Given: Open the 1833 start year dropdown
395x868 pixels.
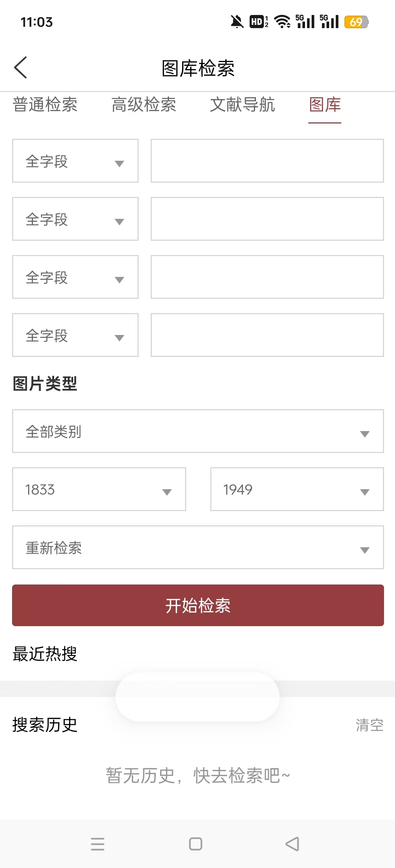Looking at the screenshot, I should (x=99, y=489).
